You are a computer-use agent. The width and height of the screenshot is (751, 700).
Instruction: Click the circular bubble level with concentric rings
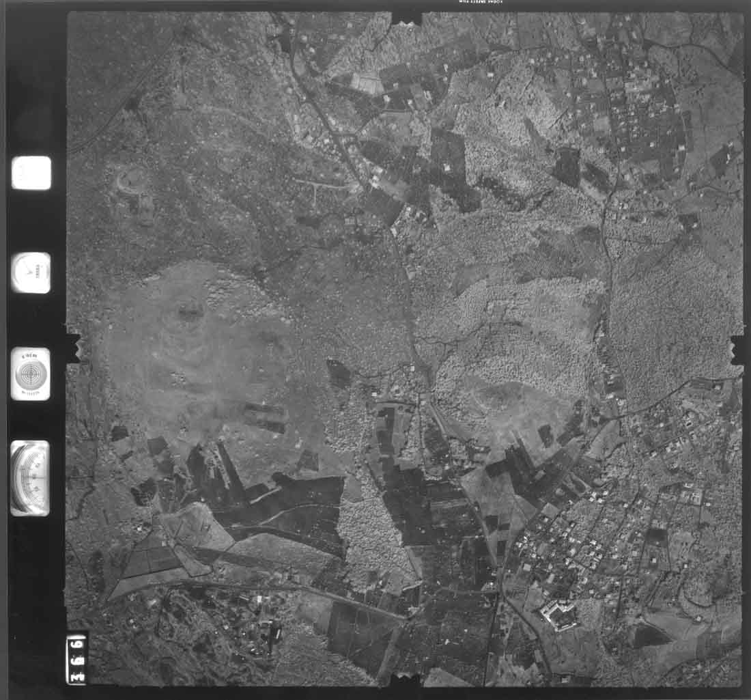(x=31, y=374)
